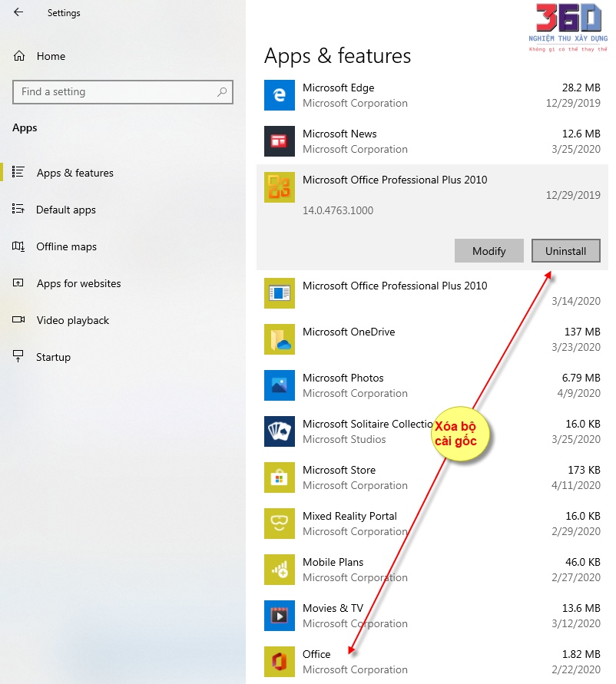Click the Microsoft News app icon
The height and width of the screenshot is (684, 616).
280,141
